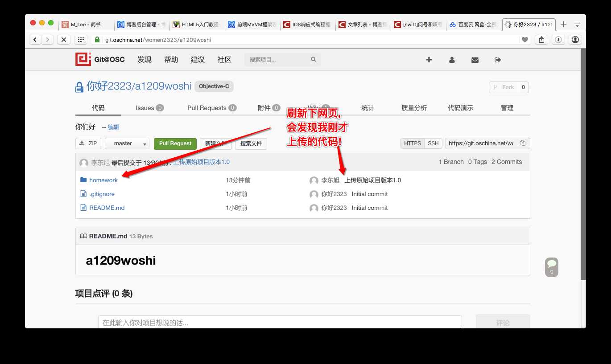Image resolution: width=611 pixels, height=364 pixels.
Task: Click the 搜索文件 button
Action: (251, 143)
